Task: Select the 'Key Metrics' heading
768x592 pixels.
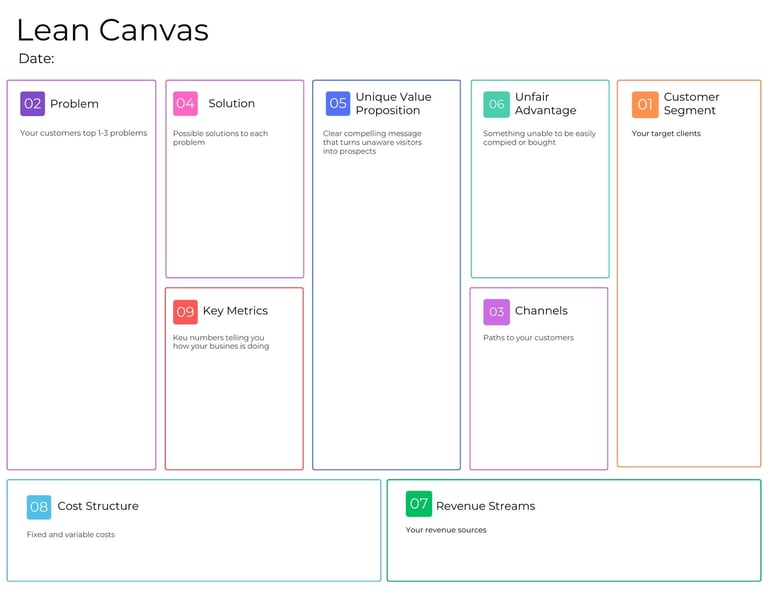Action: coord(235,310)
